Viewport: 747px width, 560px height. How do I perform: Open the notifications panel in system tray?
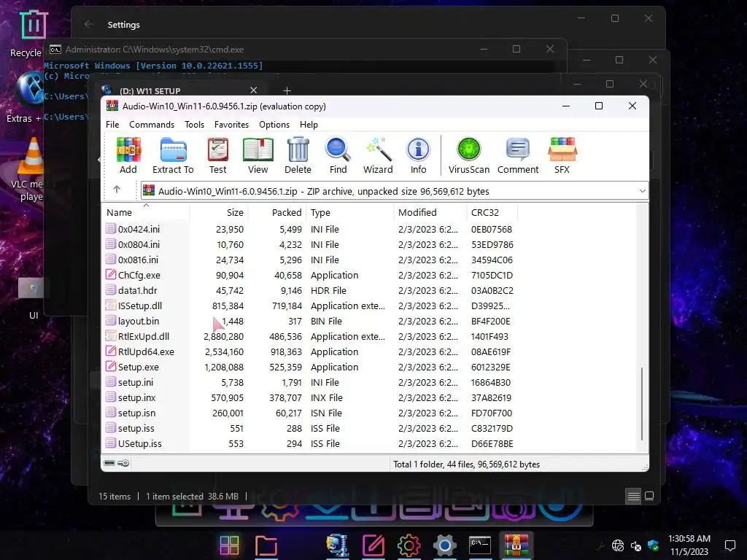pos(729,545)
